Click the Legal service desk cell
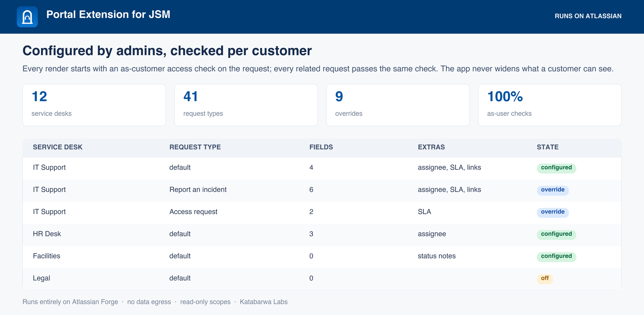The image size is (644, 315). click(x=42, y=278)
